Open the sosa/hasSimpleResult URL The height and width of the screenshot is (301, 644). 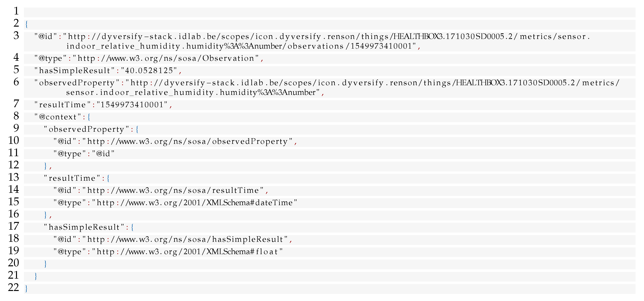(187, 239)
